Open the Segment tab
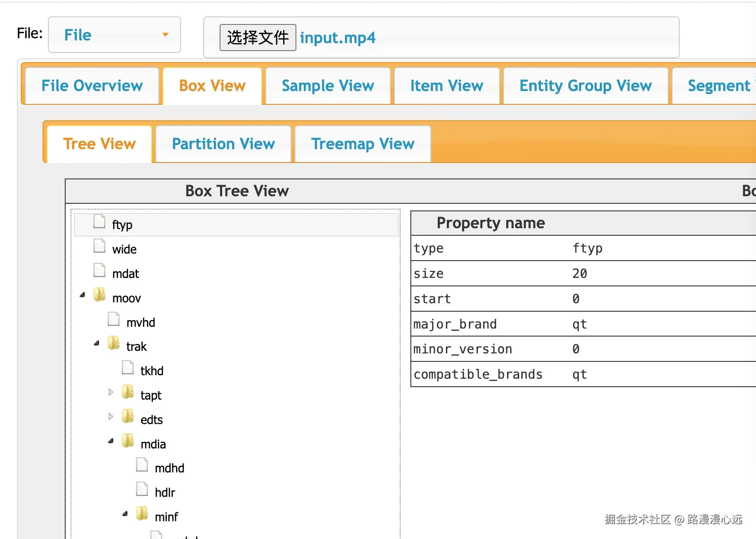This screenshot has height=539, width=756. click(715, 86)
